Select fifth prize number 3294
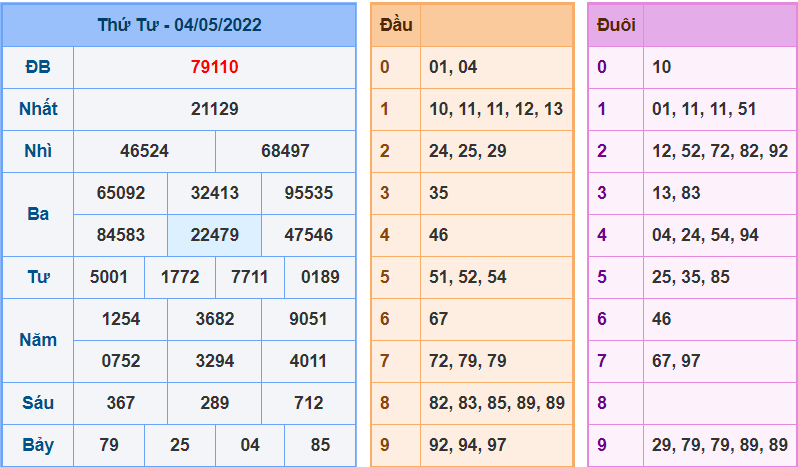798x467 pixels. pos(215,361)
